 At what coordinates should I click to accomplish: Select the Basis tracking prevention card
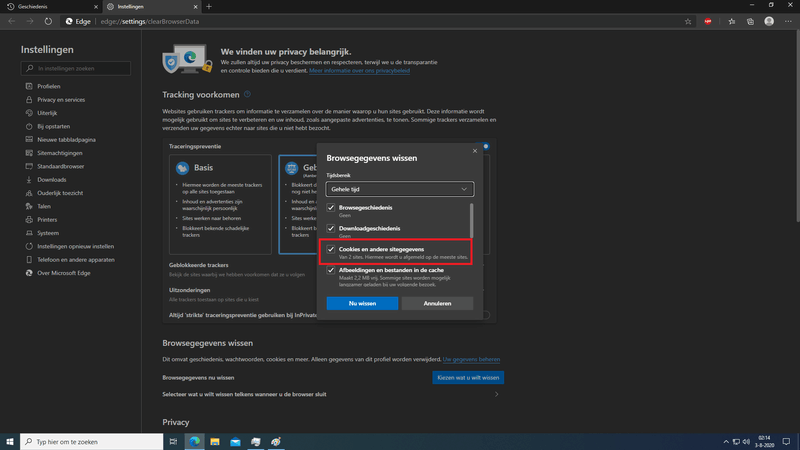pyautogui.click(x=220, y=205)
